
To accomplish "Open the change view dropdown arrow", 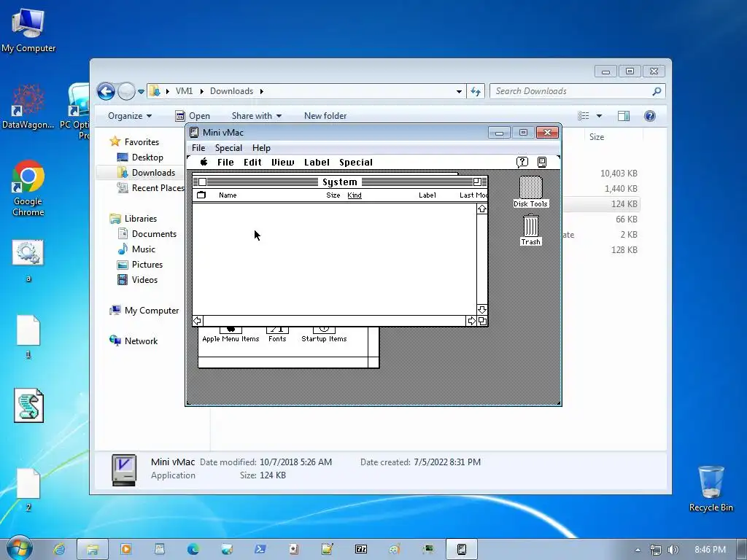I will 600,116.
